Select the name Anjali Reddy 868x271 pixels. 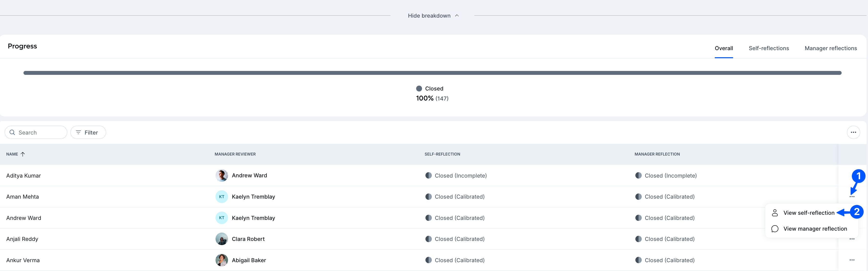(22, 239)
